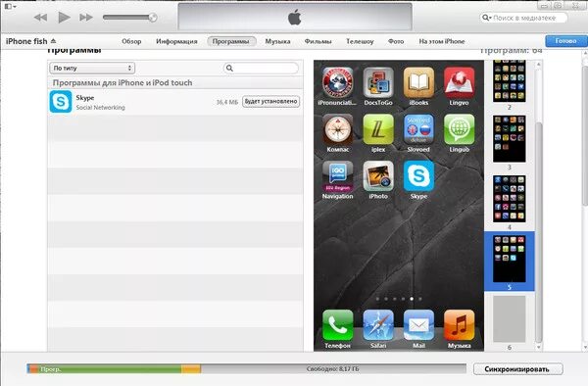Open the Обзор tab

131,41
